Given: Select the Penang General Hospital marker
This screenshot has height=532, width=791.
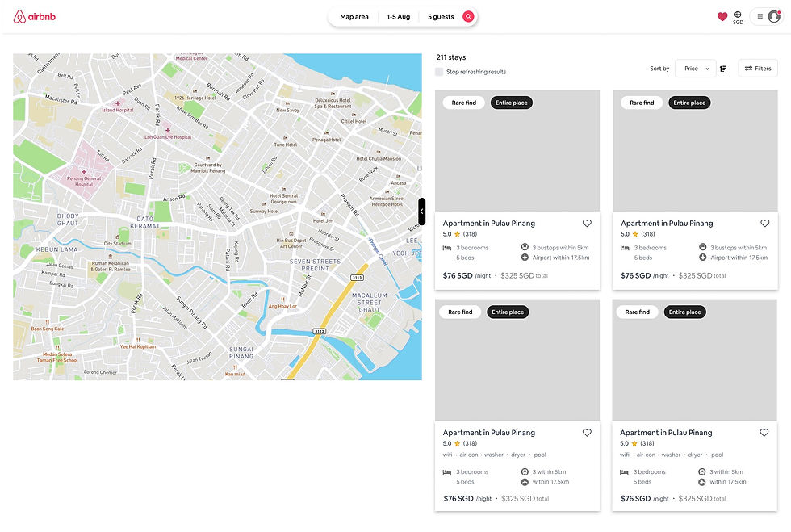Looking at the screenshot, I should 84,172.
